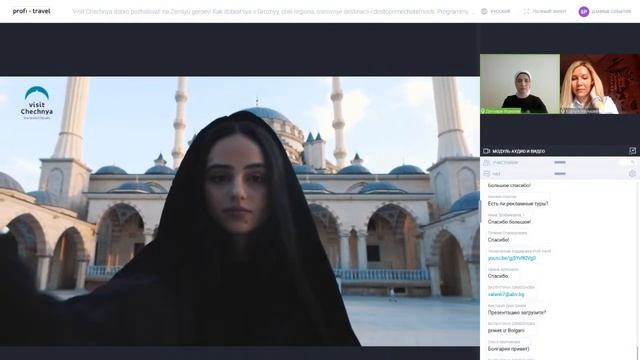Click the chat list icon
640x360 pixels.
tap(486, 174)
